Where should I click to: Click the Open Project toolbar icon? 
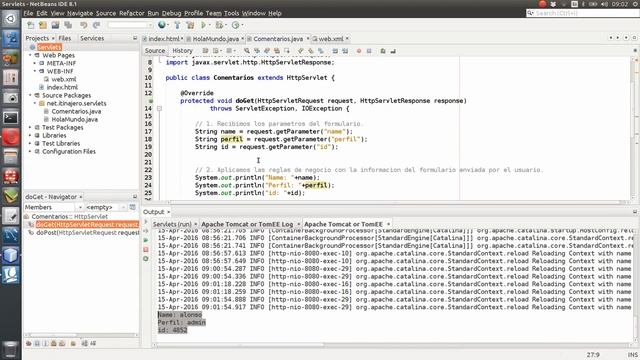(55, 25)
